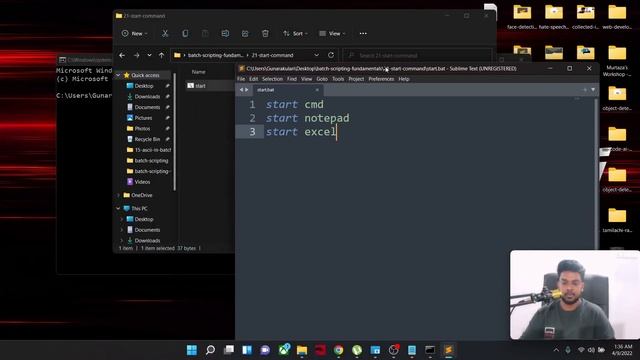Screen dimensions: 640x360
Task: Open the tab list dropdown in Sublime Text
Action: (593, 90)
